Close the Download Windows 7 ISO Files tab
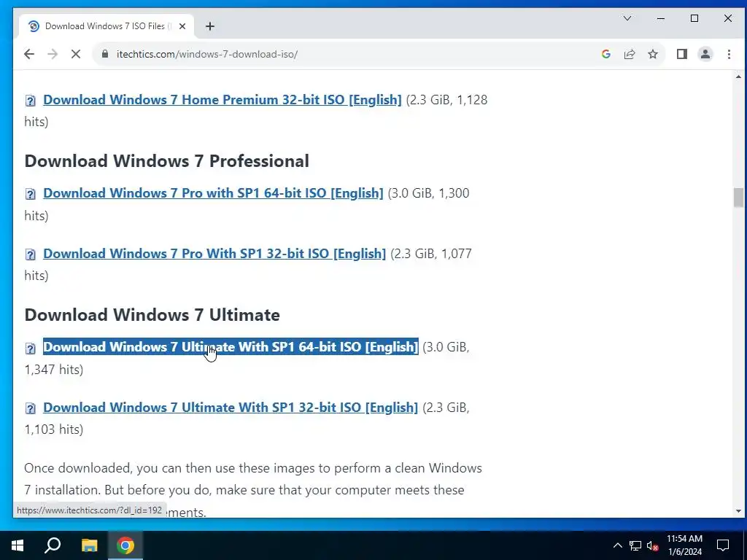 pos(182,26)
